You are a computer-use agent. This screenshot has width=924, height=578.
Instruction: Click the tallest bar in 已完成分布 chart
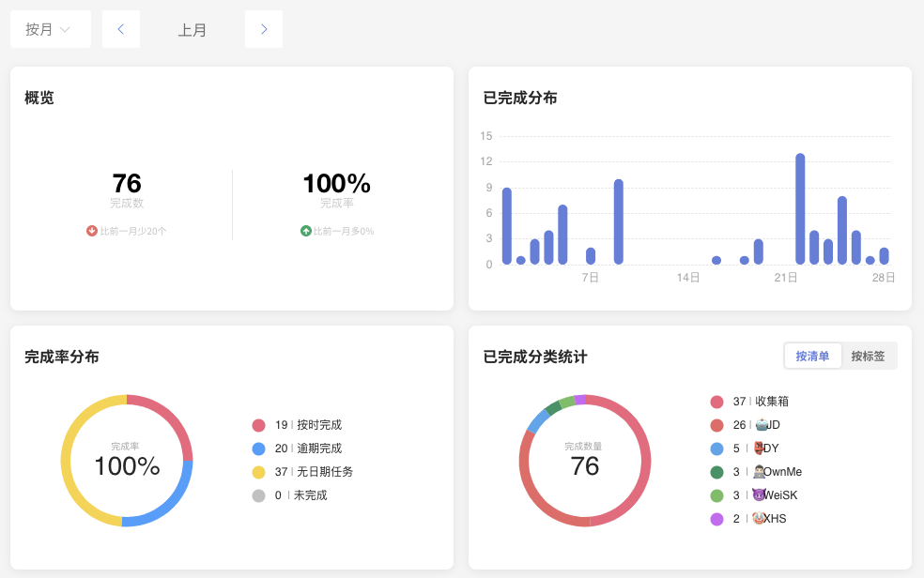click(x=800, y=209)
